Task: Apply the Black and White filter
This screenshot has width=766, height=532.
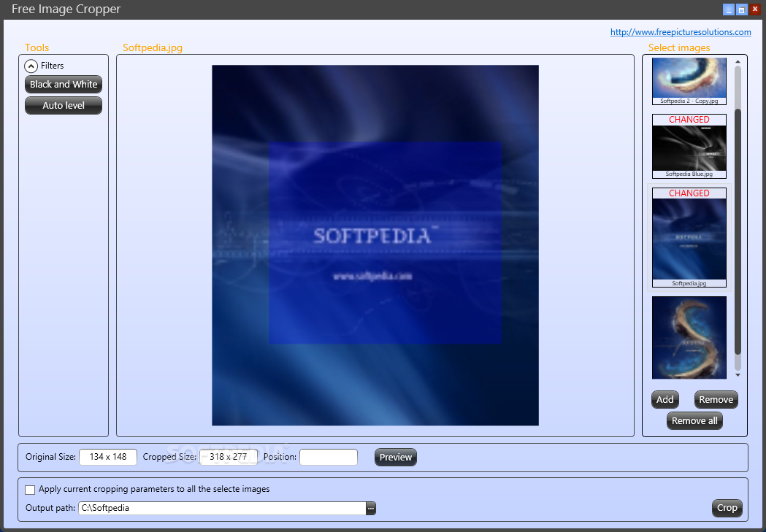Action: tap(64, 85)
